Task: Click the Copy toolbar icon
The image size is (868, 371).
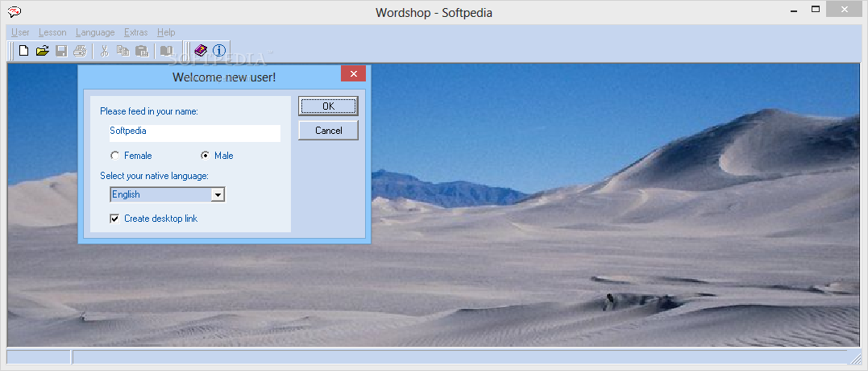Action: tap(123, 51)
